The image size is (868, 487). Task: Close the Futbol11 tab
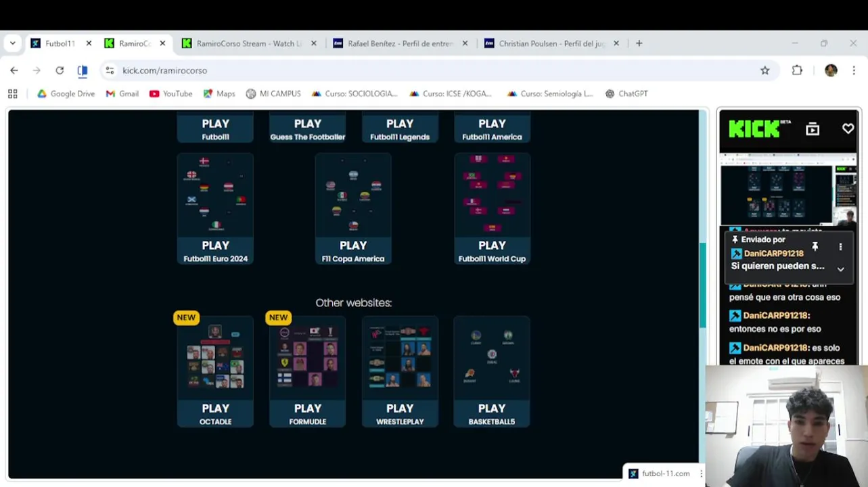pyautogui.click(x=89, y=43)
